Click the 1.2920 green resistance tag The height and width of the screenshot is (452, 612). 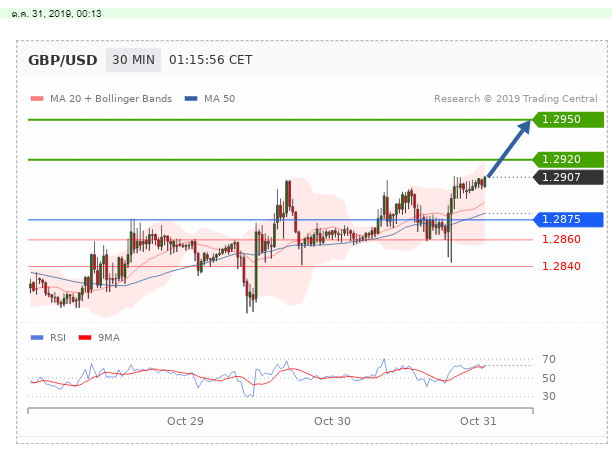[568, 160]
